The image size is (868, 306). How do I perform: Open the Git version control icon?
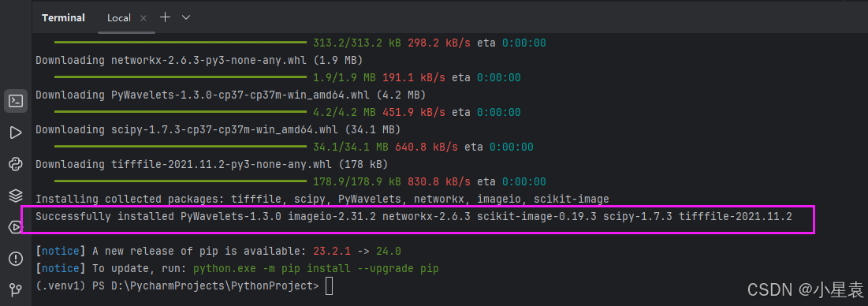(16, 290)
